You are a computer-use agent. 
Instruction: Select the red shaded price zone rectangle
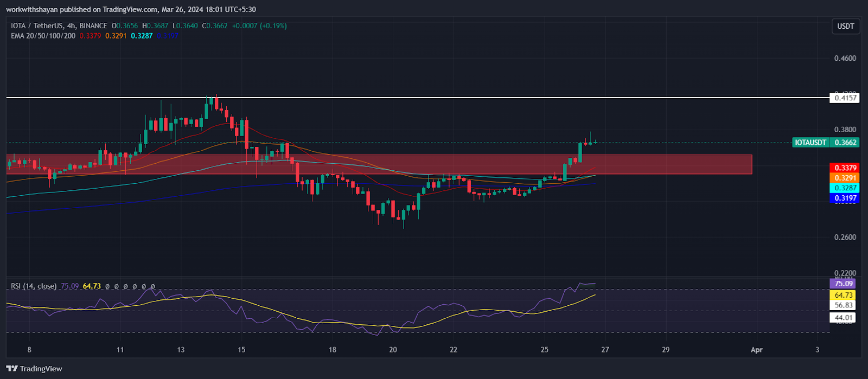[379, 164]
